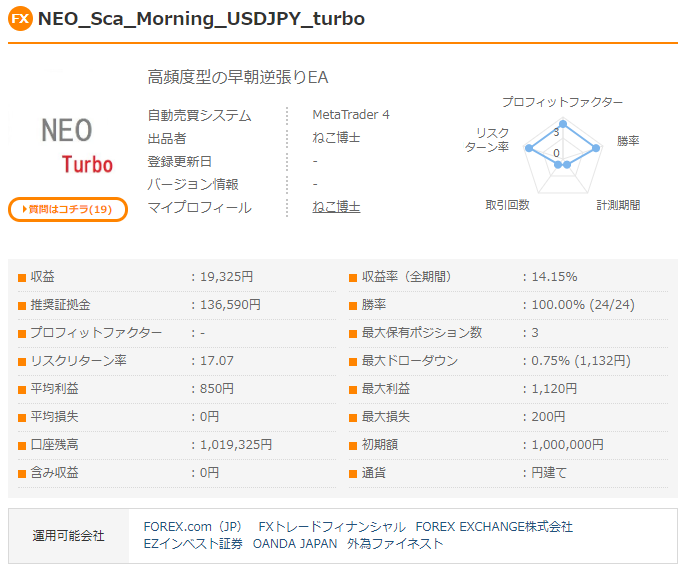Screen dimensions: 695x574
Task: Click the orange bullet beside 最大ドローダウン
Action: [x=353, y=361]
